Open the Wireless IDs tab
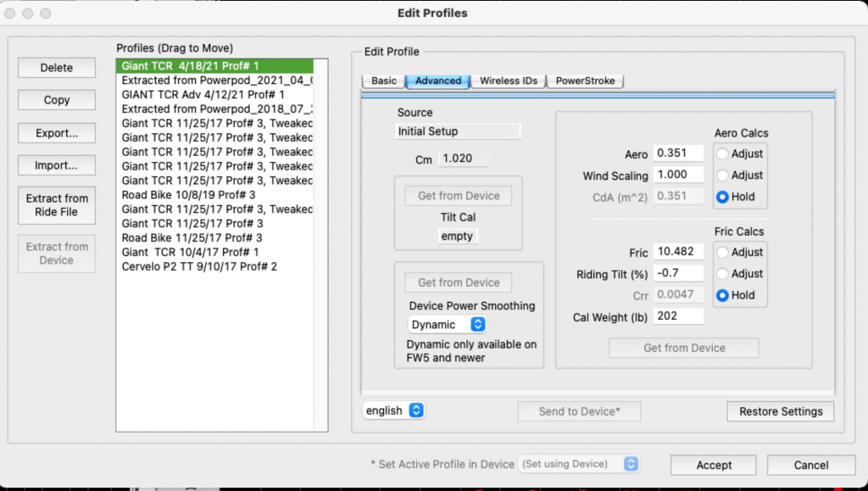The width and height of the screenshot is (868, 491). pos(508,81)
